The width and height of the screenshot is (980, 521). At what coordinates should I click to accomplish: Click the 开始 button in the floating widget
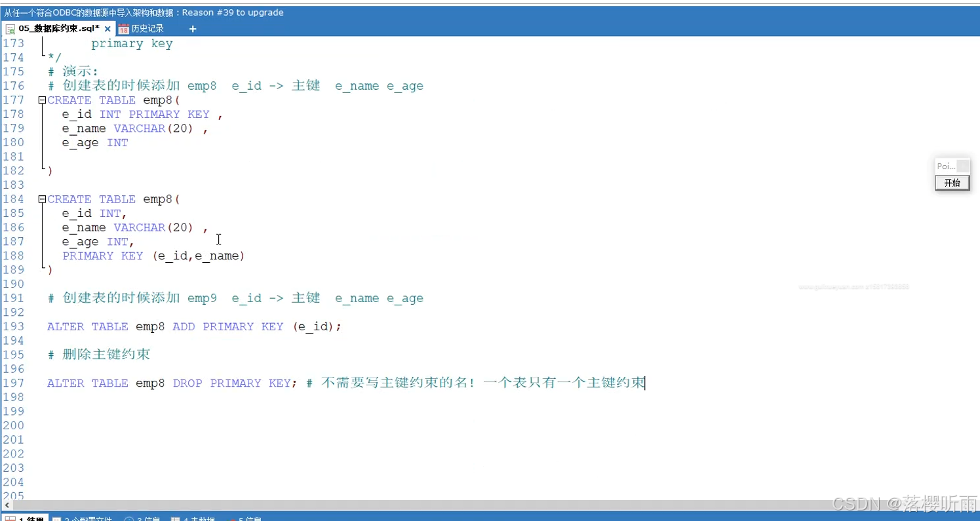click(952, 183)
